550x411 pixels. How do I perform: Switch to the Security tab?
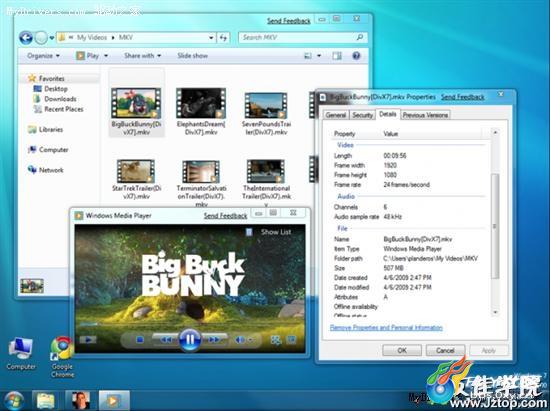[x=362, y=115]
